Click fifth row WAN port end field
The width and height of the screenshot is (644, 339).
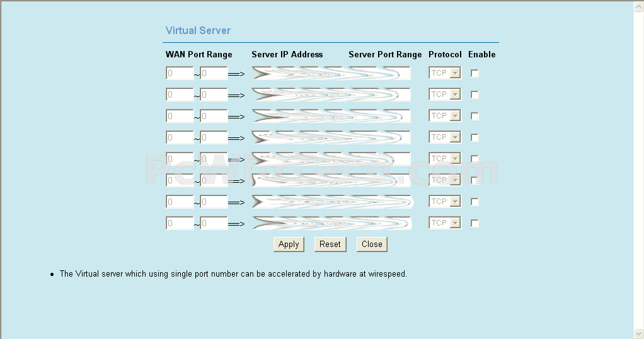pos(214,159)
